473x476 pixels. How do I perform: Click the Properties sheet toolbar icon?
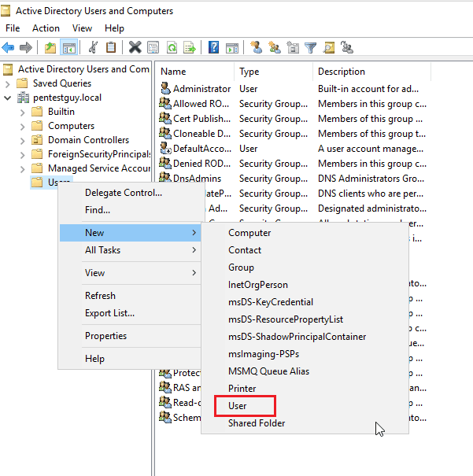(x=153, y=48)
